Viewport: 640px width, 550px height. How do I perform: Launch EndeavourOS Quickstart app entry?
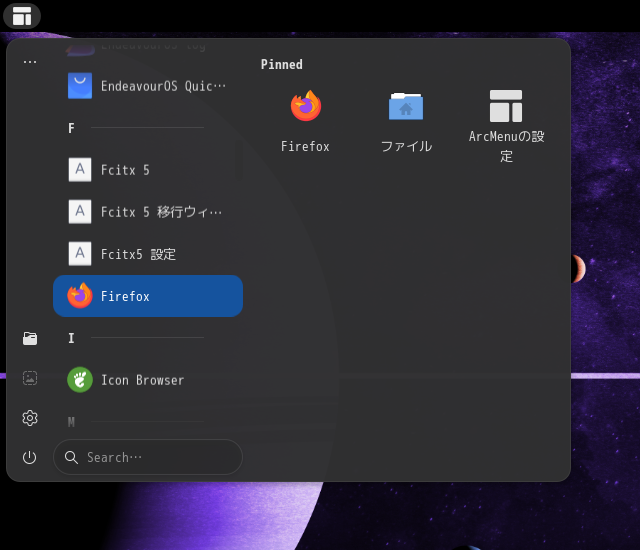[148, 86]
